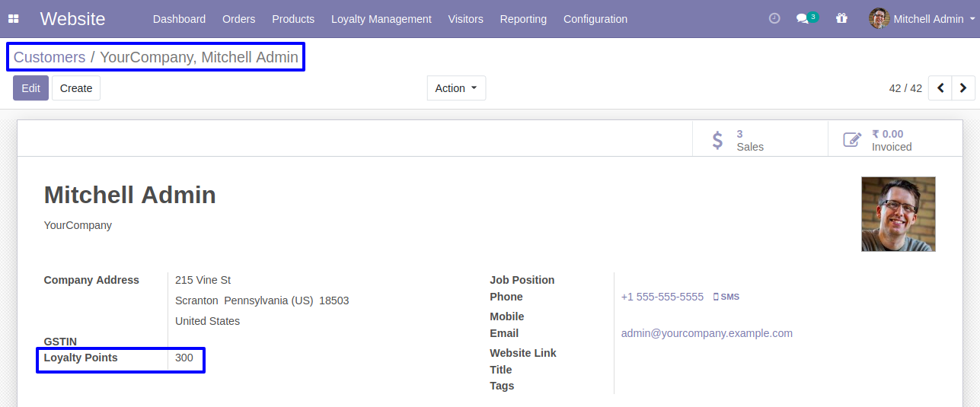The width and height of the screenshot is (980, 407).
Task: Click the admin email address link
Action: point(707,333)
